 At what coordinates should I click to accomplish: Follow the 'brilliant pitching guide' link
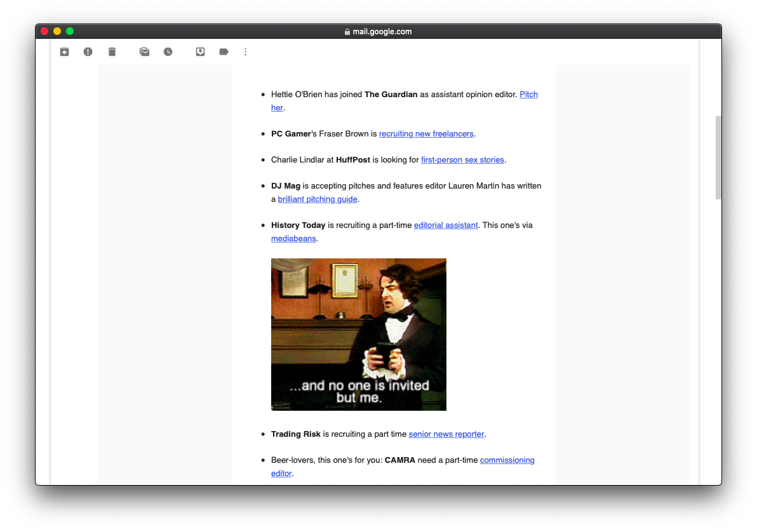click(318, 199)
